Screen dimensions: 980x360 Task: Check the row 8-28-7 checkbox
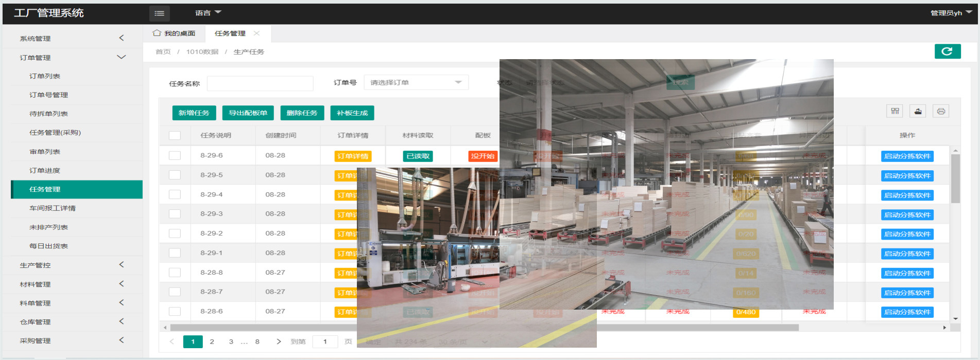click(x=175, y=292)
